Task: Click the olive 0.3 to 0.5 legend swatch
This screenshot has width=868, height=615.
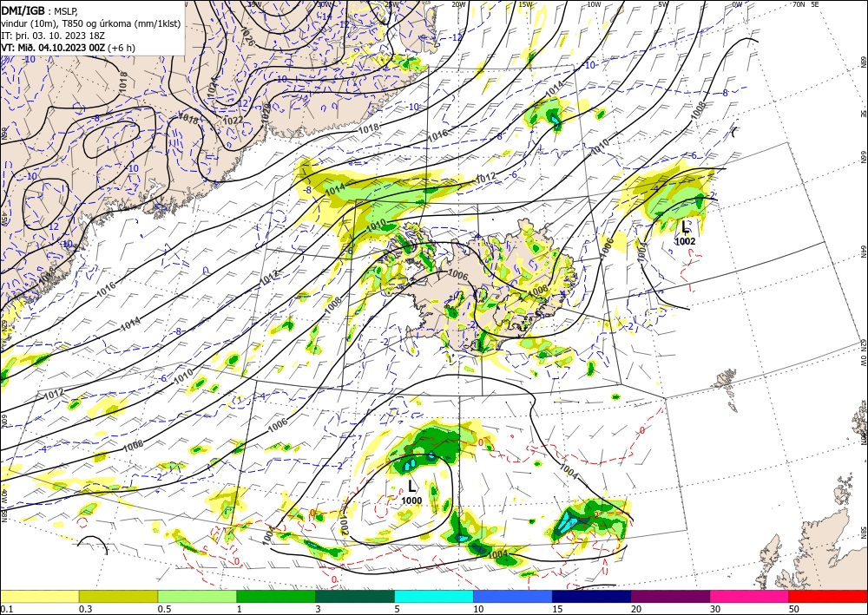Action: [118, 596]
